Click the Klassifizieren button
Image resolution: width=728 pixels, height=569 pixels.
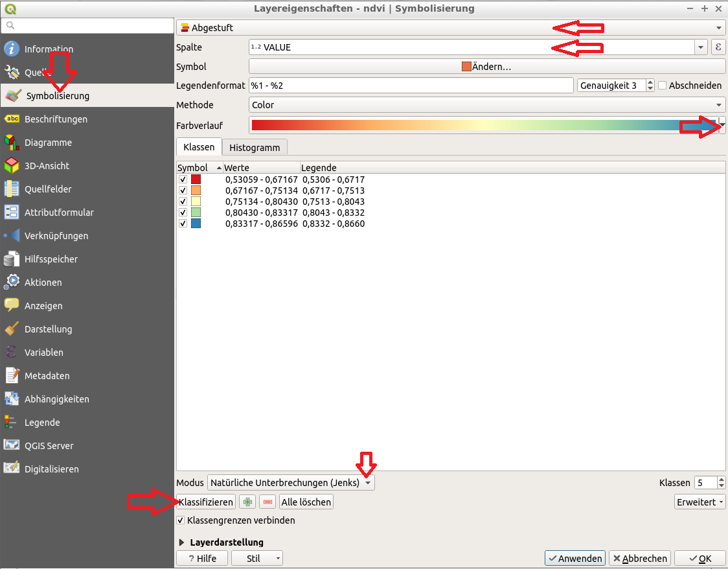[205, 502]
